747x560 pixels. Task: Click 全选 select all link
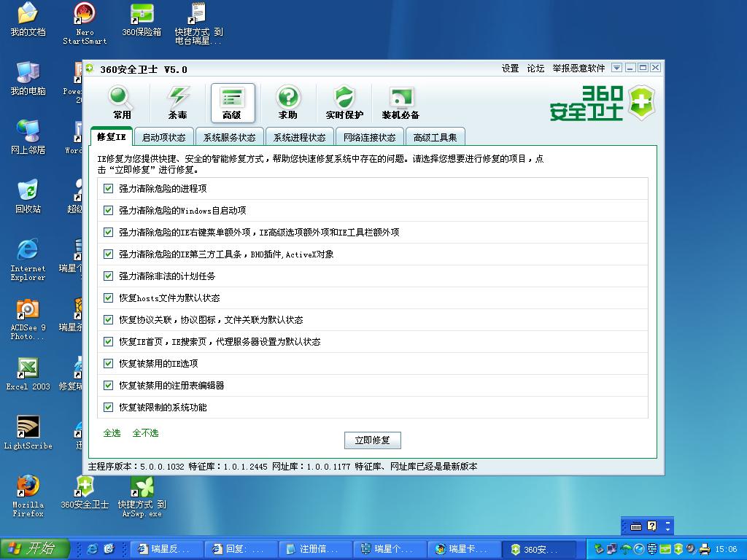pos(112,433)
